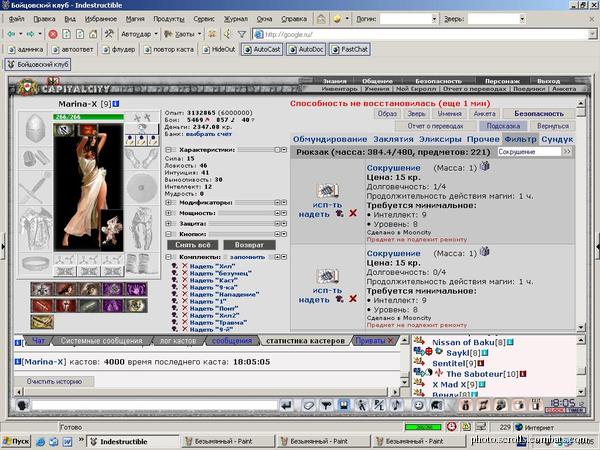Viewport: 600px width, 450px height.
Task: Delete first Сокрушение scroll with red X
Action: click(x=353, y=213)
